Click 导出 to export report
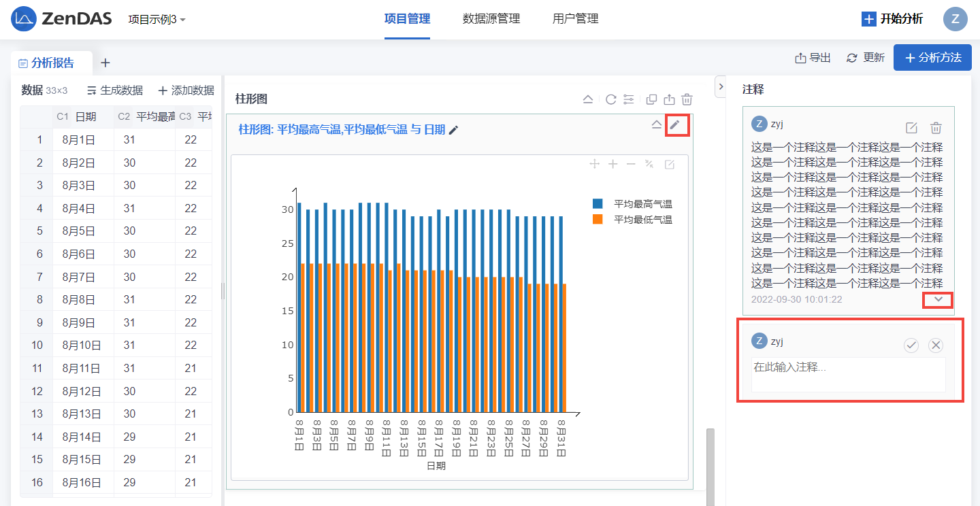The image size is (980, 506). 813,58
